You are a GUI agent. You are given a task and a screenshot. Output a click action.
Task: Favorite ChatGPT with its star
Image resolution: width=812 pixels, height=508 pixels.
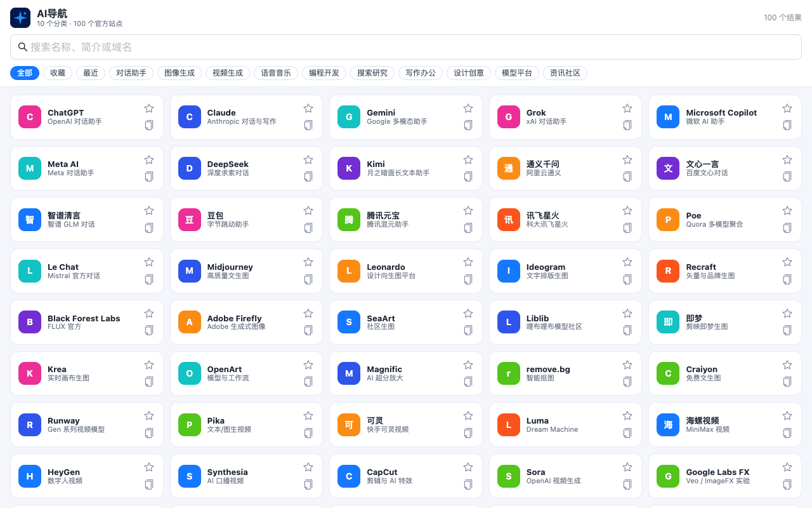(x=149, y=109)
